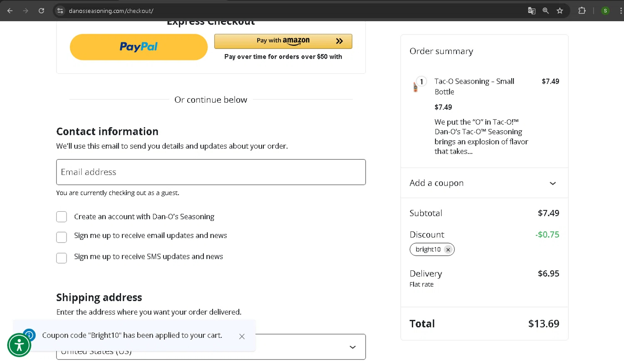The image size is (624, 364).
Task: Open site information icon in address bar
Action: pos(60,11)
